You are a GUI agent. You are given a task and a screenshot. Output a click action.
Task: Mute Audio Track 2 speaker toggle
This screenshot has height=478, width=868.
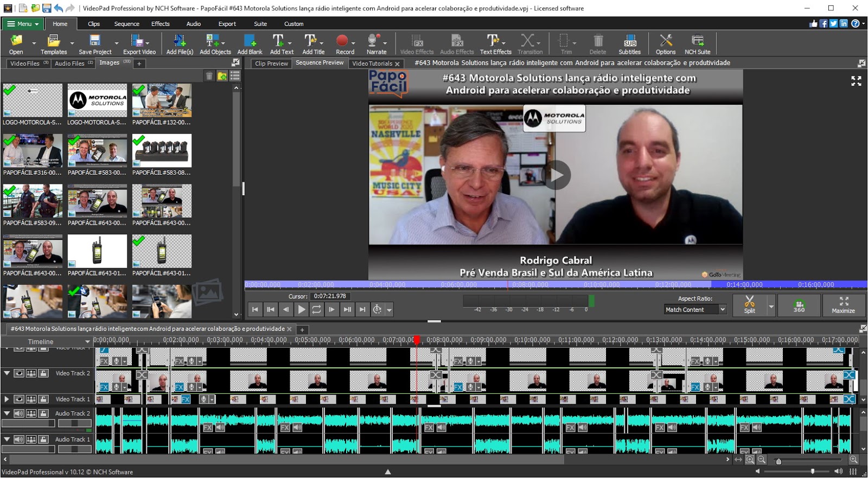(x=19, y=413)
